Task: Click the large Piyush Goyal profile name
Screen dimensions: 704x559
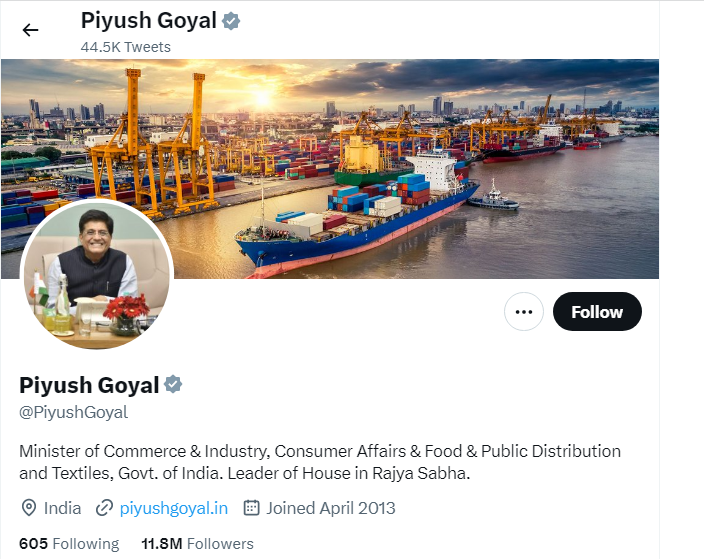Action: [89, 385]
